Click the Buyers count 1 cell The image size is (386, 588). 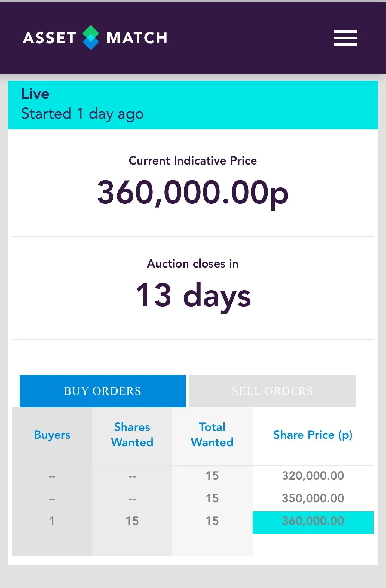(52, 521)
